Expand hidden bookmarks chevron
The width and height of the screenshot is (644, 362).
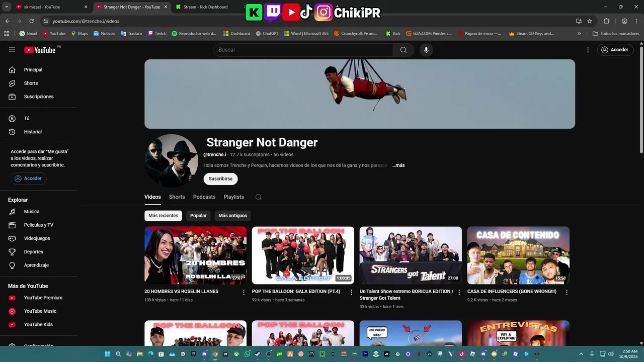click(x=579, y=34)
